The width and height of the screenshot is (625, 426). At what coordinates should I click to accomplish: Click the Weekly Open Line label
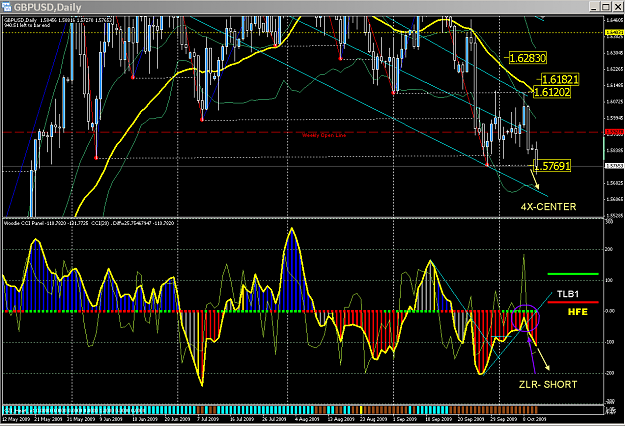coord(324,135)
